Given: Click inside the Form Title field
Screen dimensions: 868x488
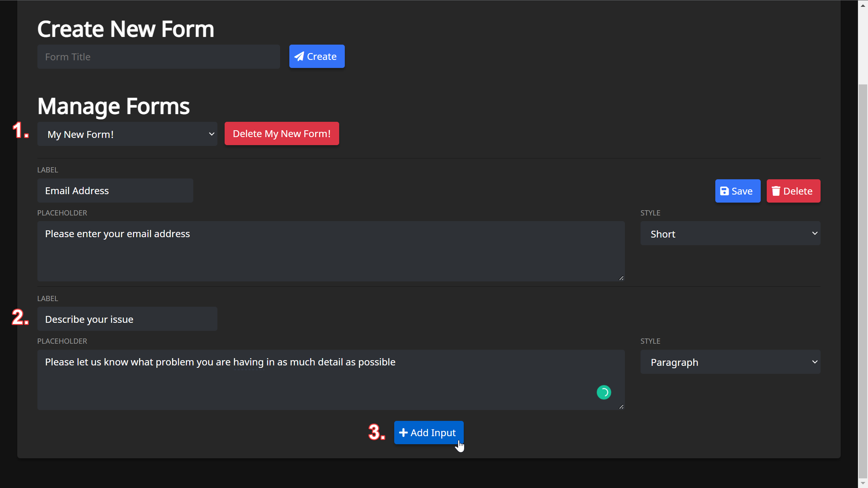Looking at the screenshot, I should tap(158, 56).
